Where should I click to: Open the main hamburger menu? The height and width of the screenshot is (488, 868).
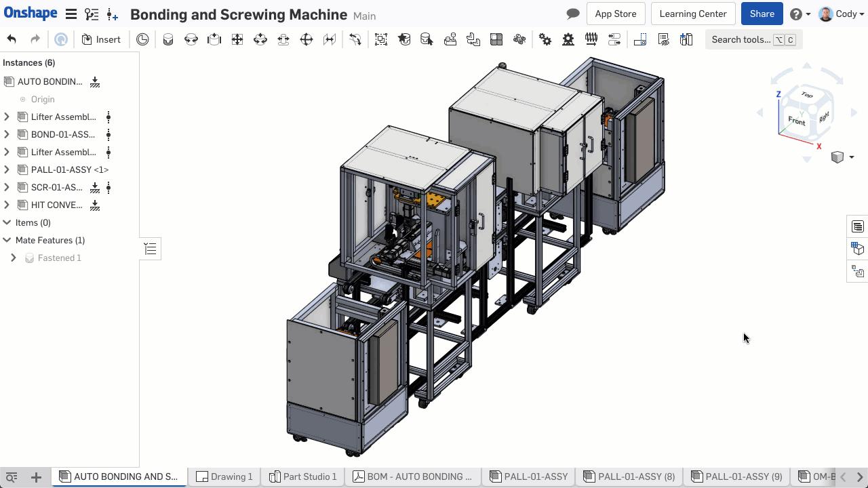pyautogui.click(x=71, y=14)
